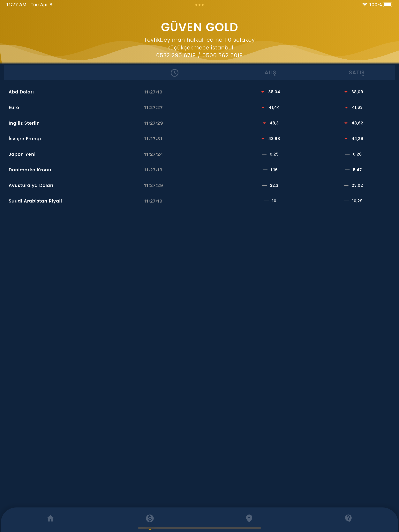
Task: Tap the GÜVEN GOLD title
Action: click(x=199, y=27)
